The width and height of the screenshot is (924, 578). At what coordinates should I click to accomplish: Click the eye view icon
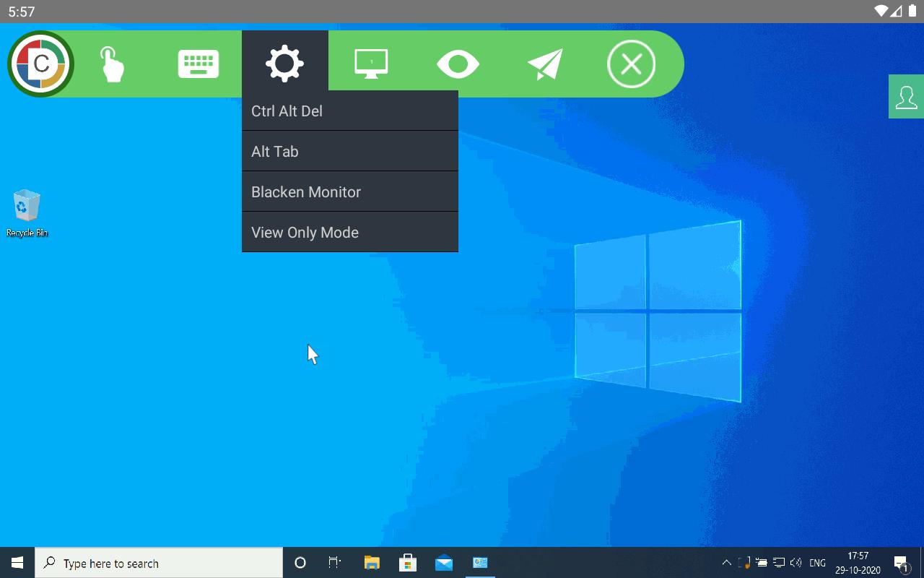pyautogui.click(x=458, y=64)
